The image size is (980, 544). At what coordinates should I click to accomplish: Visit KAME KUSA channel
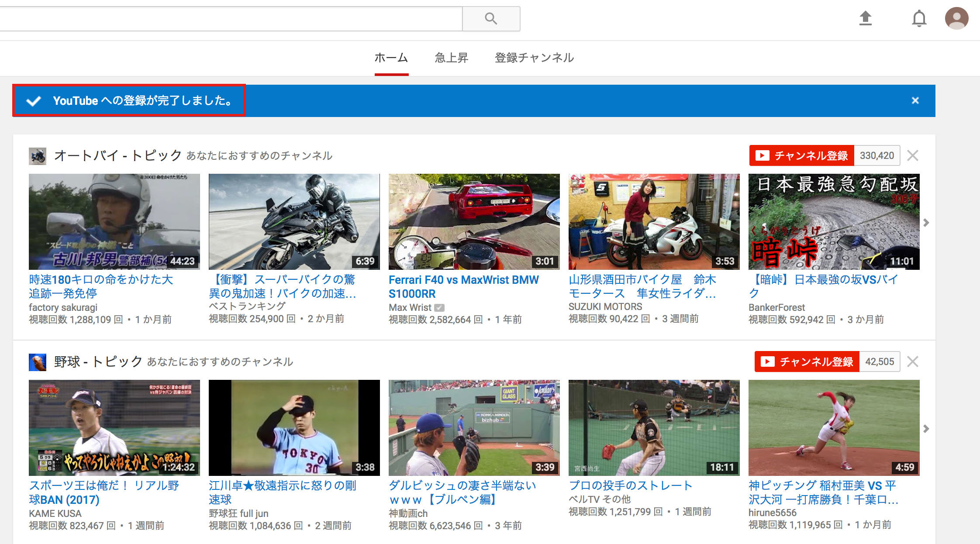(55, 513)
